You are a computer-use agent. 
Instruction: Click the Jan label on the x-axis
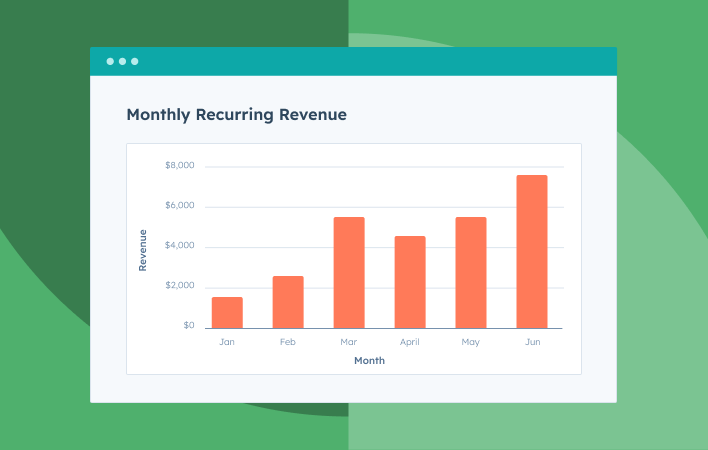pos(227,342)
